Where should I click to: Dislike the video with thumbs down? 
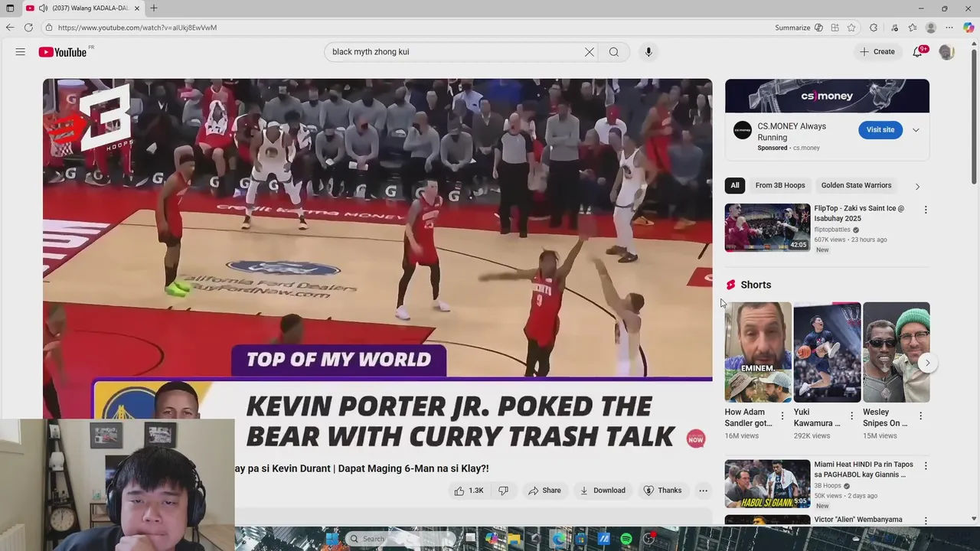tap(503, 491)
